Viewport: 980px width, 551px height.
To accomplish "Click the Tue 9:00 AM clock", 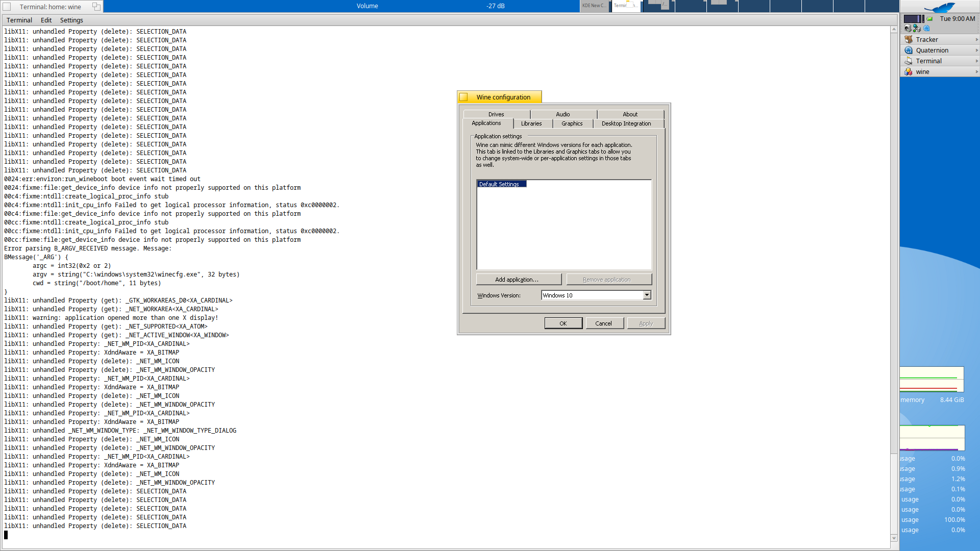I will pyautogui.click(x=957, y=19).
